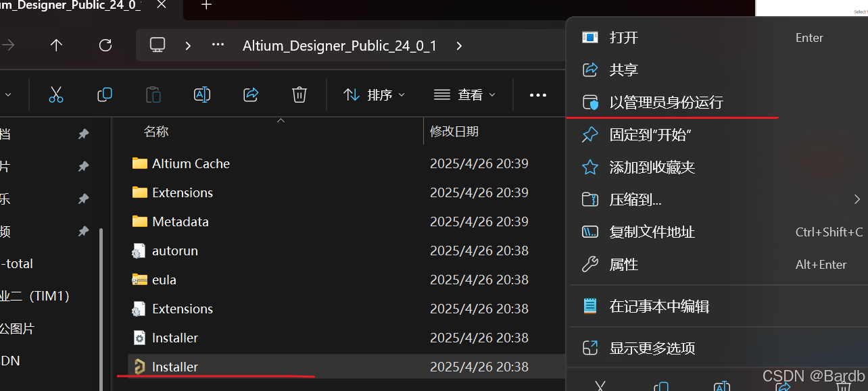The width and height of the screenshot is (868, 391).
Task: Select the Extensions folder row
Action: 346,192
